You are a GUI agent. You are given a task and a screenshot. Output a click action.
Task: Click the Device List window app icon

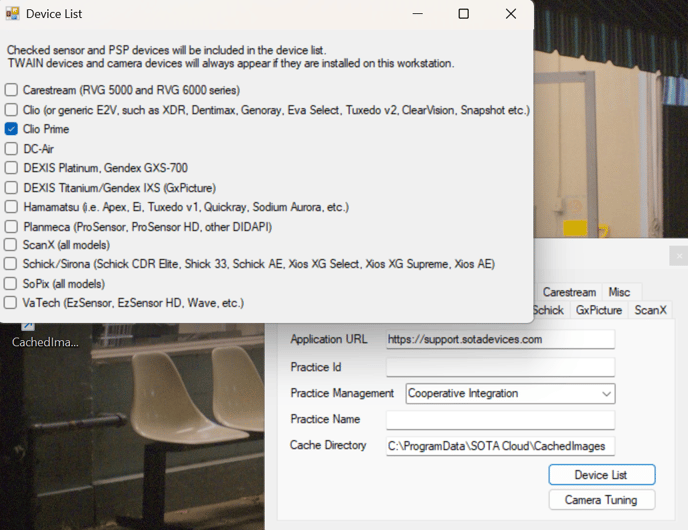tap(12, 14)
